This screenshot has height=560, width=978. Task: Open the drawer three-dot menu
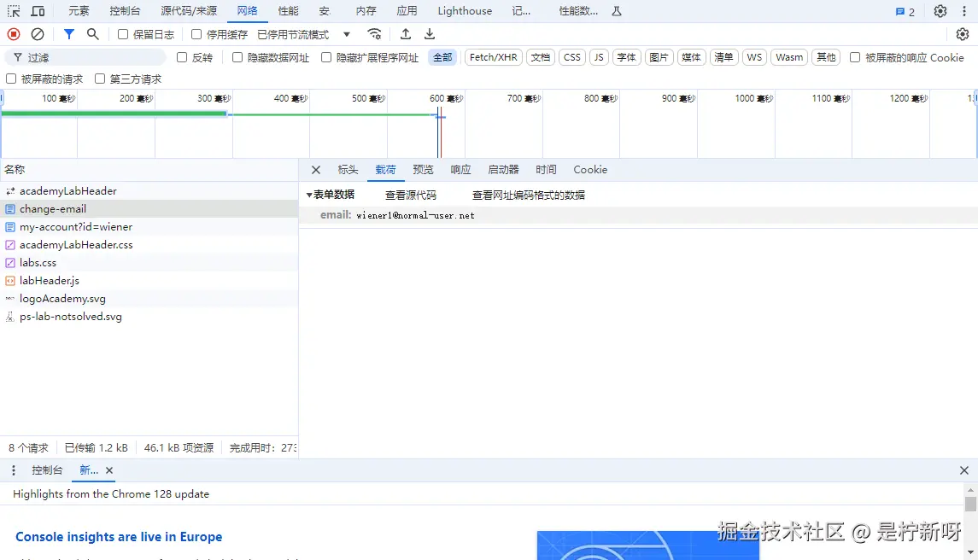(x=14, y=470)
